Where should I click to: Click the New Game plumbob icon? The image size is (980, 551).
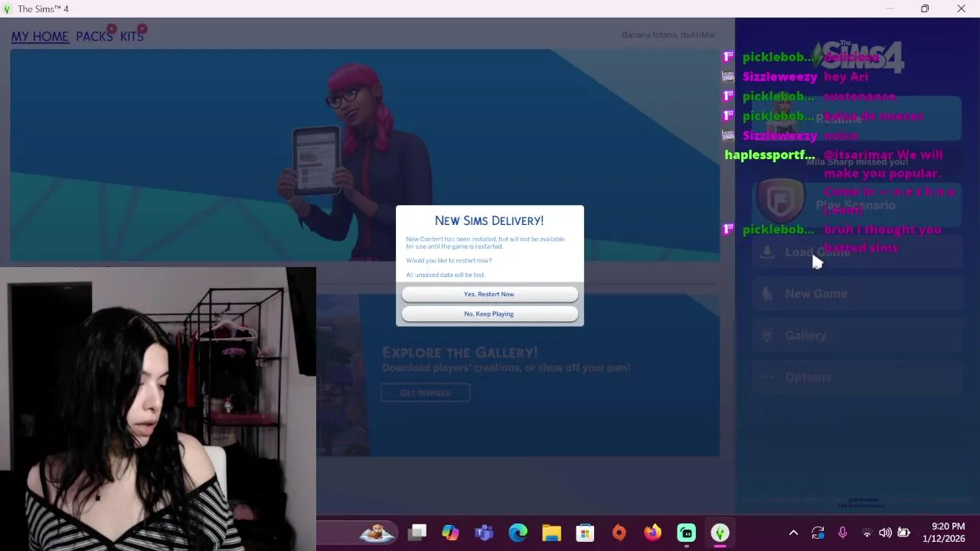tap(767, 294)
